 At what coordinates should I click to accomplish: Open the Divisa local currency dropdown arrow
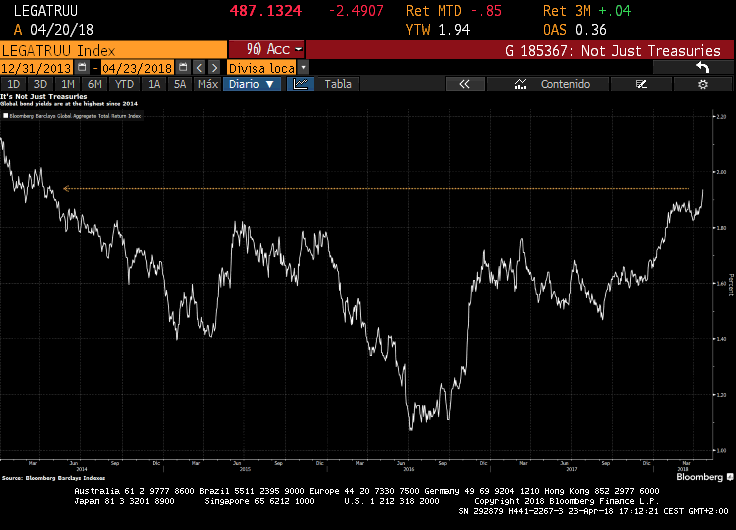tap(303, 68)
